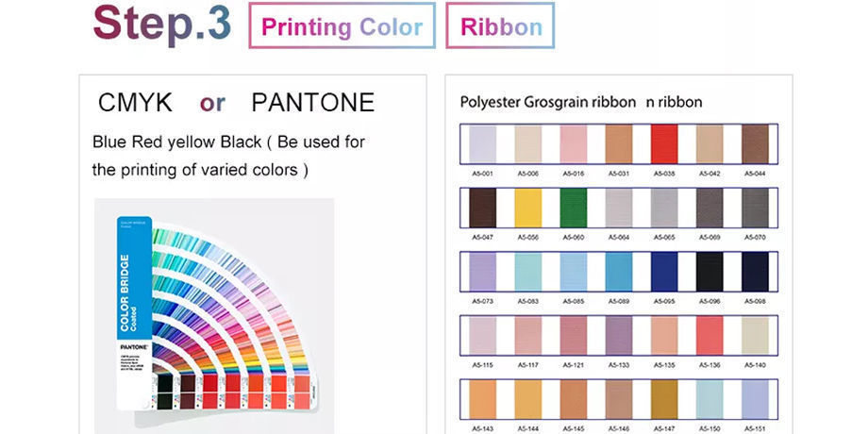Pick the black A5-096 ribbon swatch
The width and height of the screenshot is (868, 434).
(x=709, y=272)
